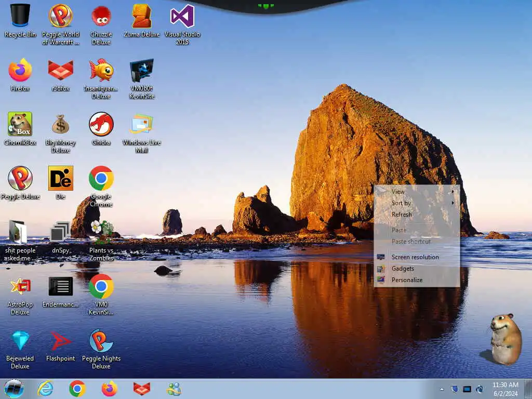Expand the Sort by submenu

click(417, 203)
